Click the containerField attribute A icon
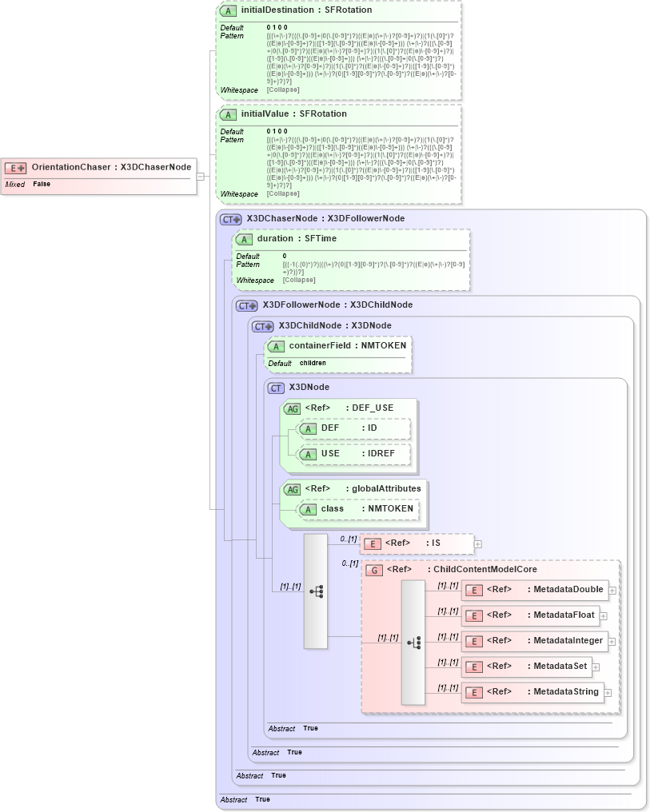Image resolution: width=650 pixels, height=812 pixels. pyautogui.click(x=276, y=347)
